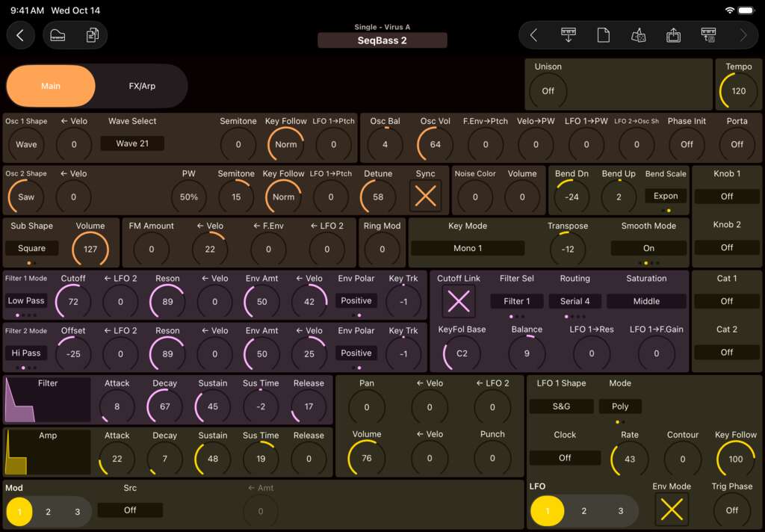The image size is (765, 532).
Task: Open the patch library folder icon
Action: click(x=58, y=36)
